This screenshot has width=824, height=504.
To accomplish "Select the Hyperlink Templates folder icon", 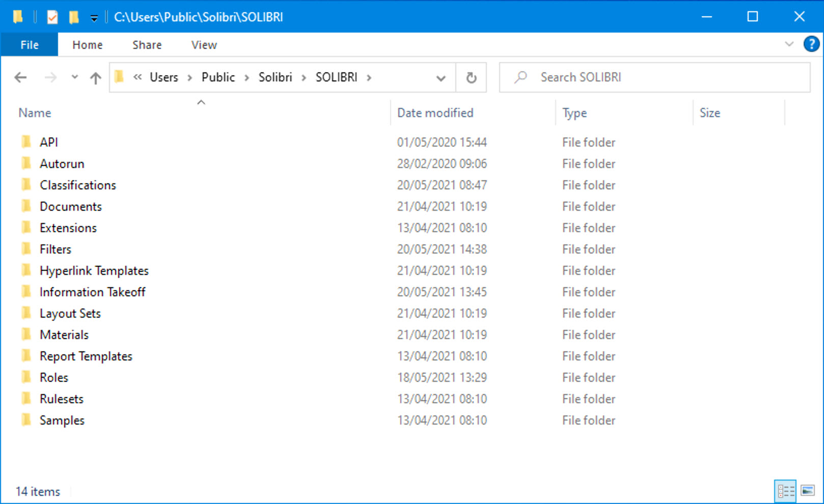I will (x=26, y=270).
